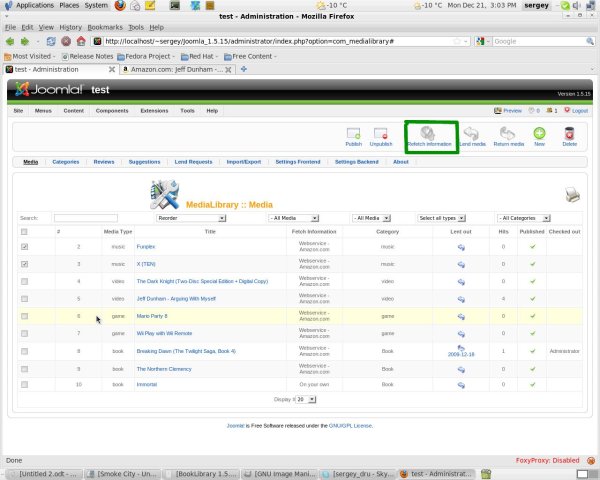Check the Wii Play row checkbox

[24, 333]
